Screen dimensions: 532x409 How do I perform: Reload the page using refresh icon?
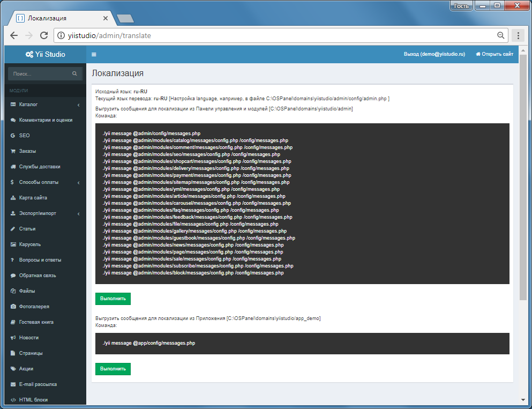[44, 35]
